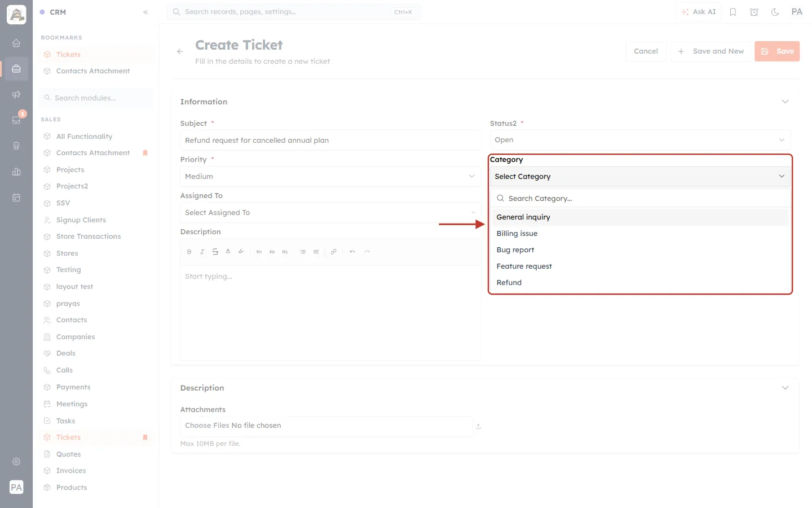Open the Priority dropdown set to Medium
Screen dimensions: 812x508
point(330,177)
